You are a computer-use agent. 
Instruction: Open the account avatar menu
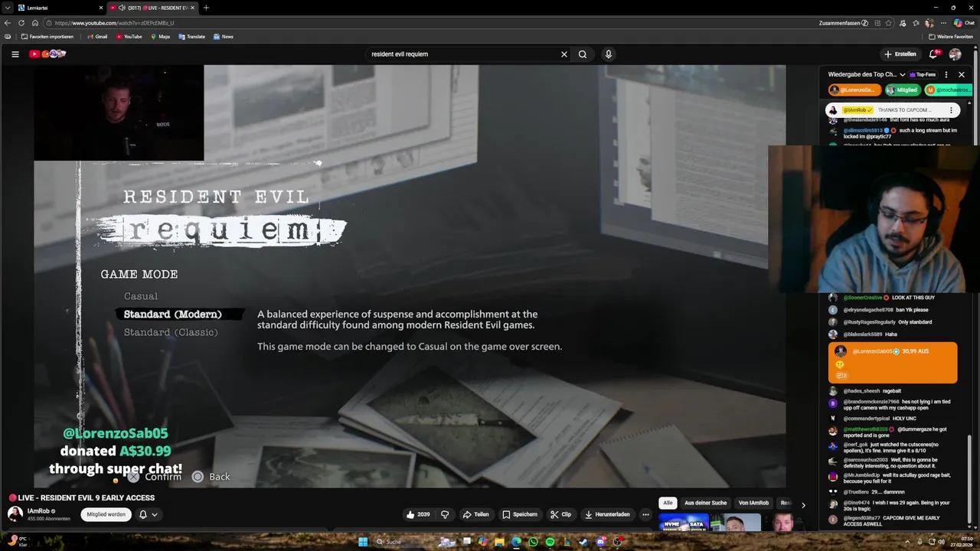tap(955, 54)
